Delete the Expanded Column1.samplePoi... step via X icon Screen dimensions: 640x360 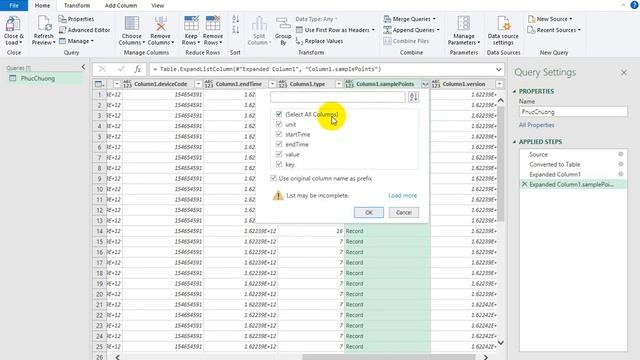pos(524,184)
